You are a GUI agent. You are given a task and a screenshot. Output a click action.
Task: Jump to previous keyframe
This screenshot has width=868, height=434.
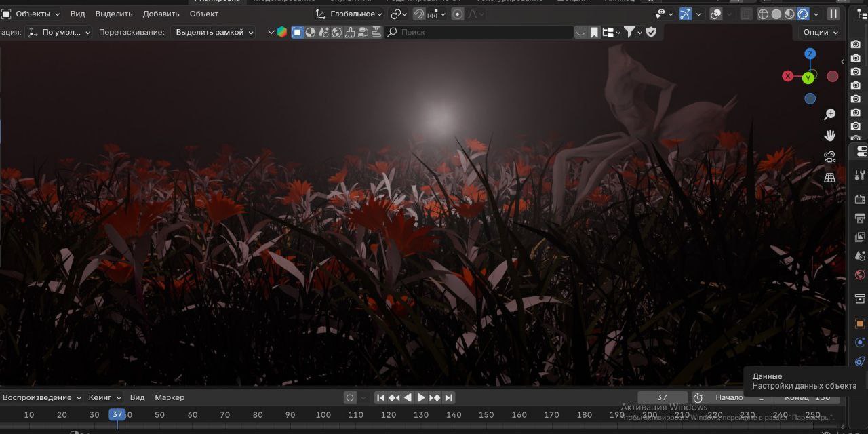pos(394,397)
